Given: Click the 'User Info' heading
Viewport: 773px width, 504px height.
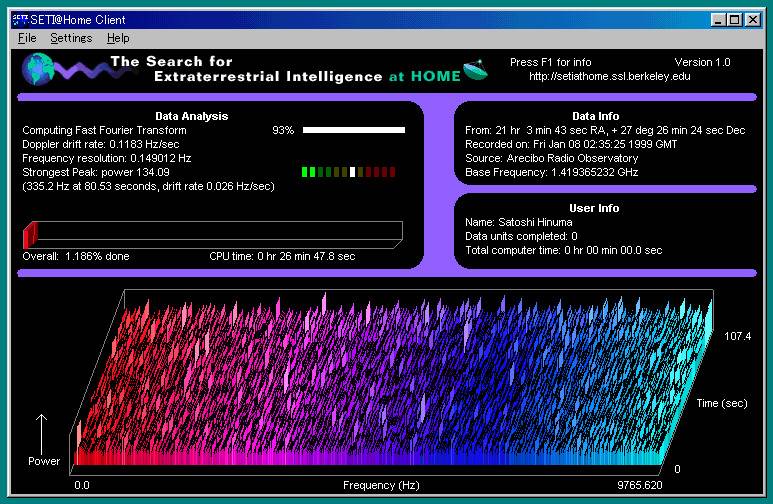Looking at the screenshot, I should [x=594, y=208].
